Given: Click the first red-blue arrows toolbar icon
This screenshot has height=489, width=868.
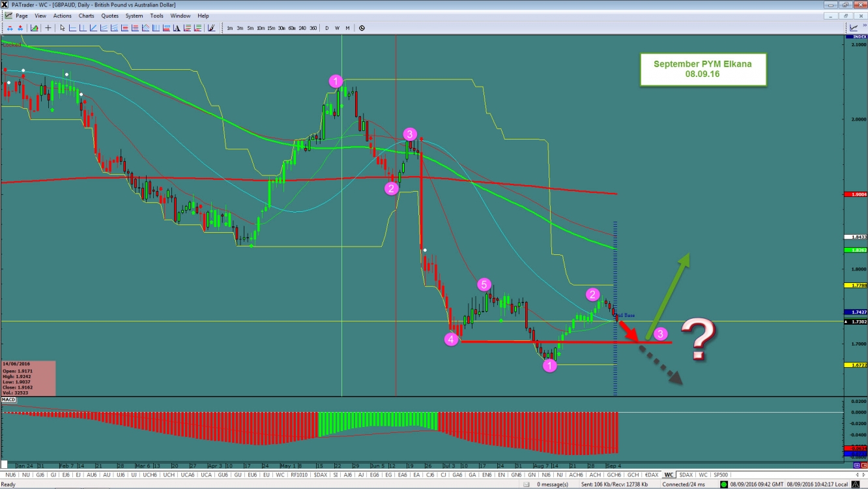Looking at the screenshot, I should click(10, 28).
